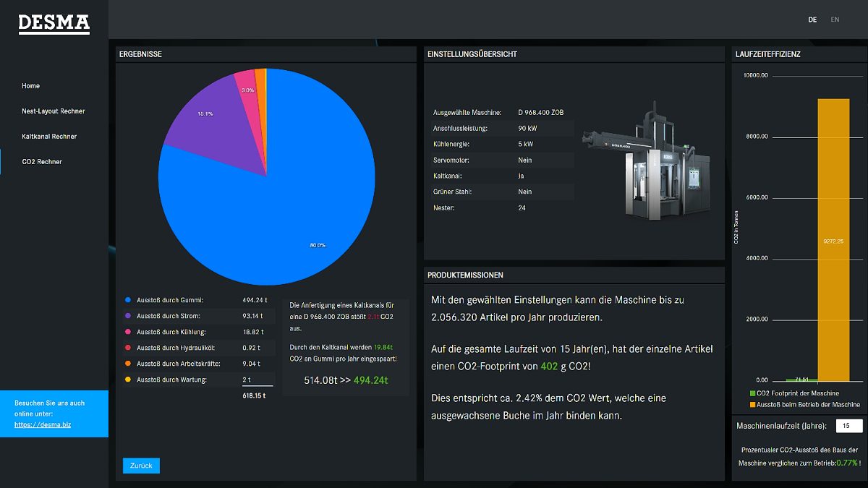This screenshot has height=488, width=868.
Task: Select the yellow Wartung legend dot
Action: coord(128,380)
